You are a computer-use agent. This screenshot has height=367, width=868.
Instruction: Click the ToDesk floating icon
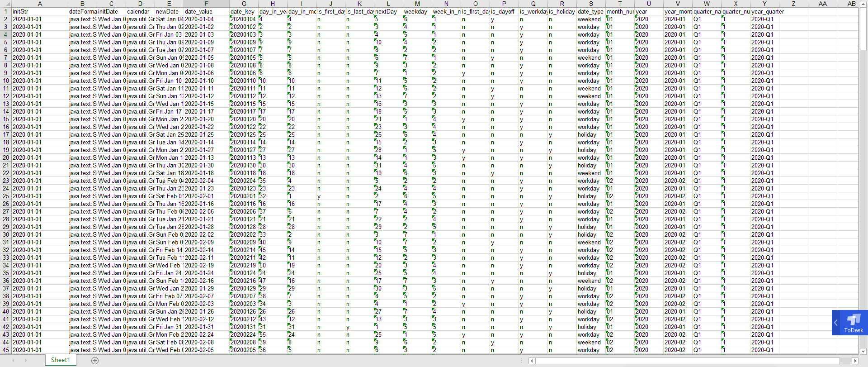point(854,323)
